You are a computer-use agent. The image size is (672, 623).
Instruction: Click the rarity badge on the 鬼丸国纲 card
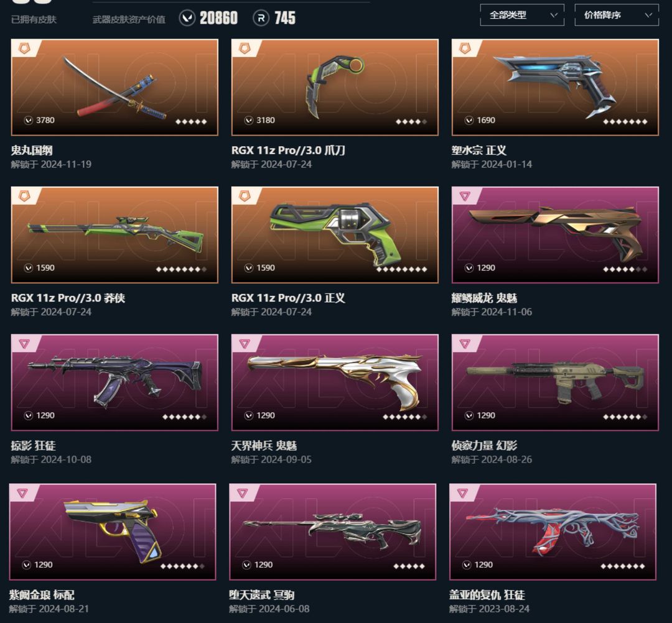25,49
